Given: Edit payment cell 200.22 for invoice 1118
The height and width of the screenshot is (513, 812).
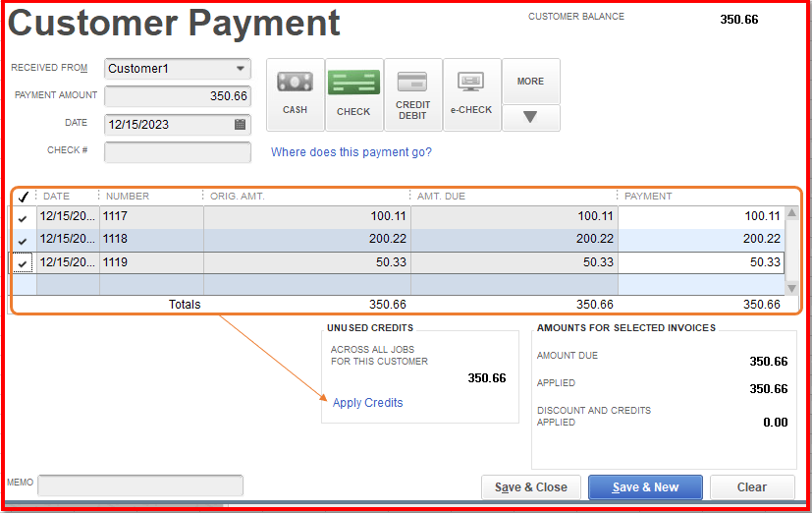Looking at the screenshot, I should tap(701, 239).
